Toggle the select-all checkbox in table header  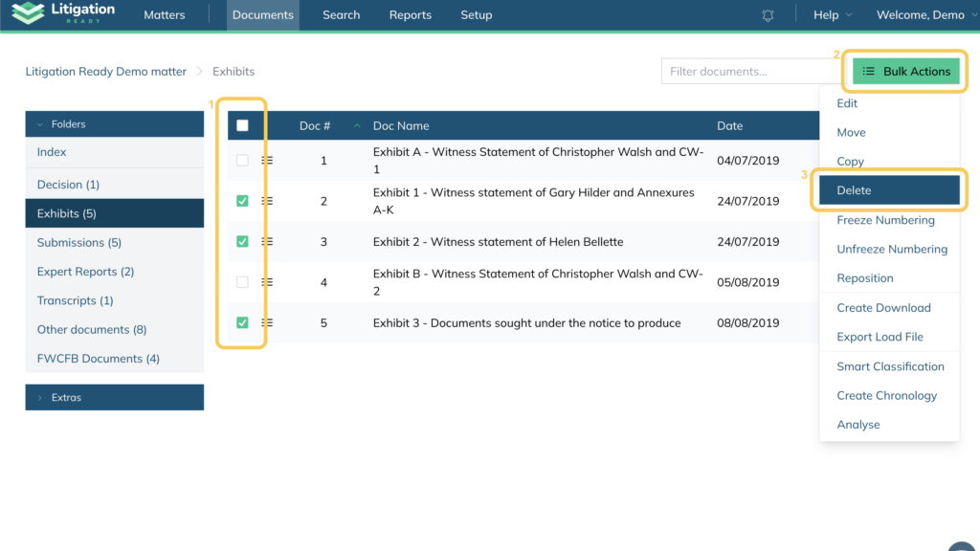(x=242, y=125)
